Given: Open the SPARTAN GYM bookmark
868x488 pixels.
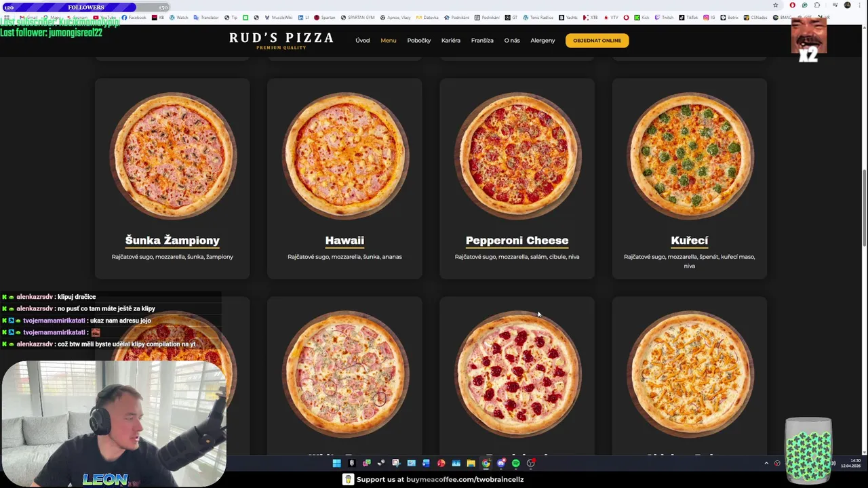Looking at the screenshot, I should (x=358, y=18).
